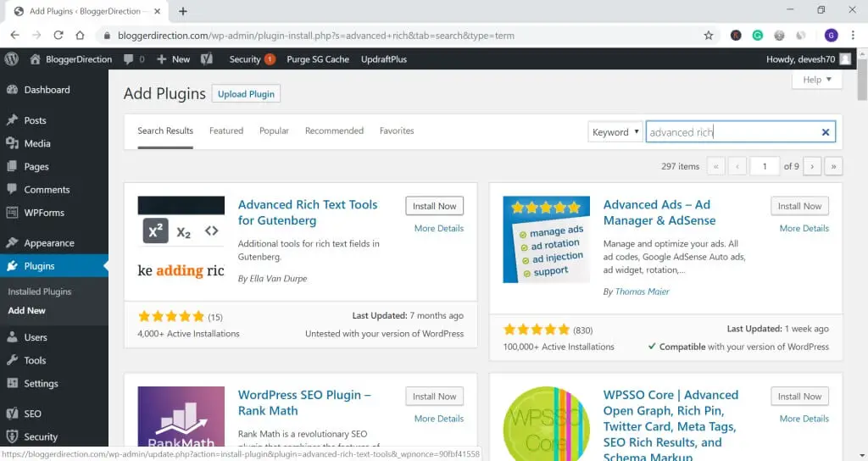868x461 pixels.
Task: Click the Advanced Ads plugin thumbnail
Action: click(x=547, y=240)
